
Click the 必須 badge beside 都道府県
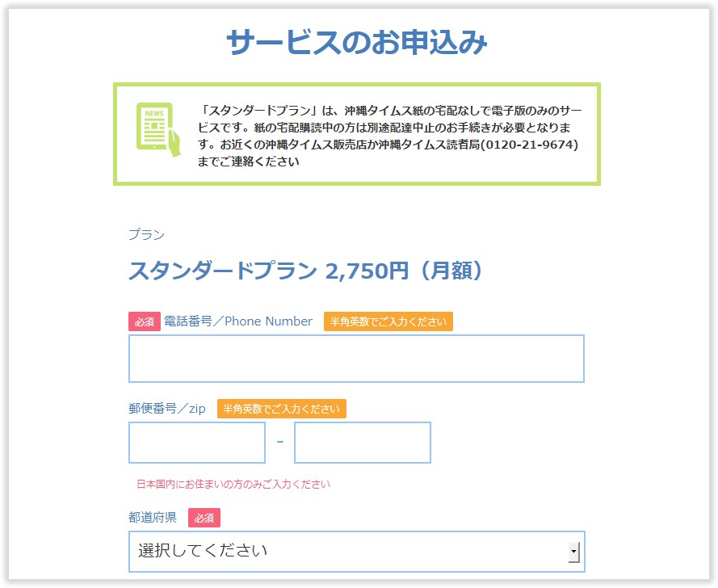[204, 518]
